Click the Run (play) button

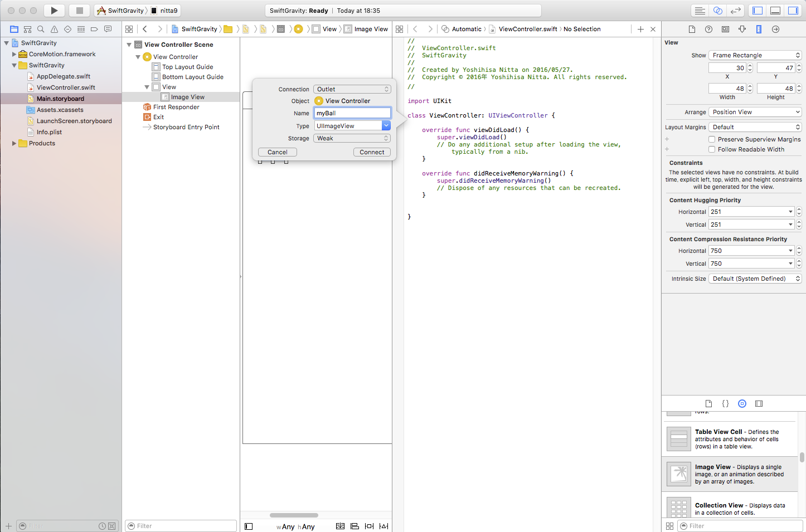point(54,11)
